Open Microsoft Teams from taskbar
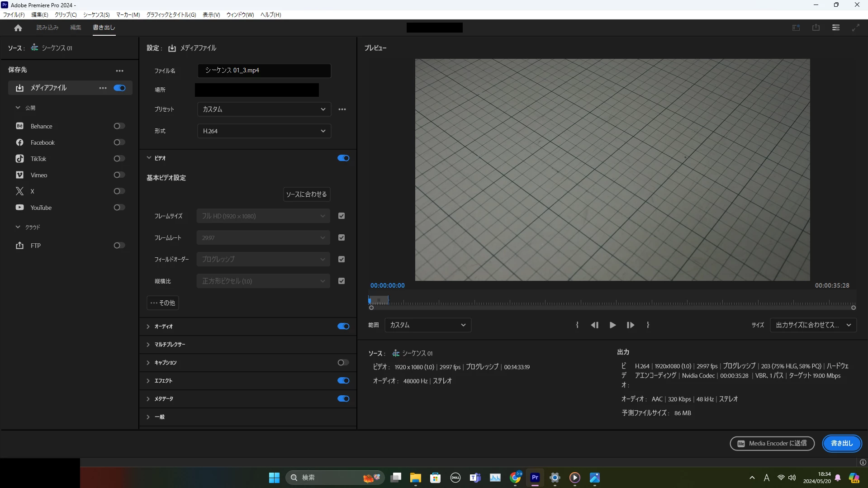Screen dimensions: 868x488 tap(475, 478)
